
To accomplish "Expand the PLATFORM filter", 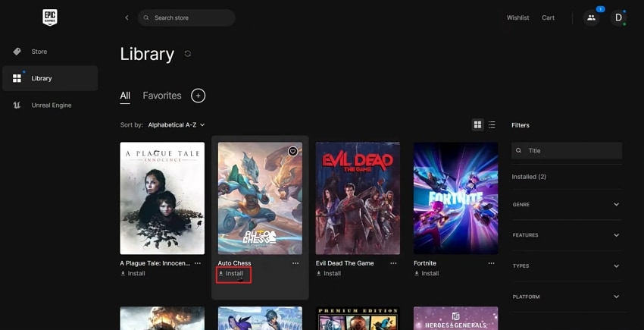I will (567, 297).
